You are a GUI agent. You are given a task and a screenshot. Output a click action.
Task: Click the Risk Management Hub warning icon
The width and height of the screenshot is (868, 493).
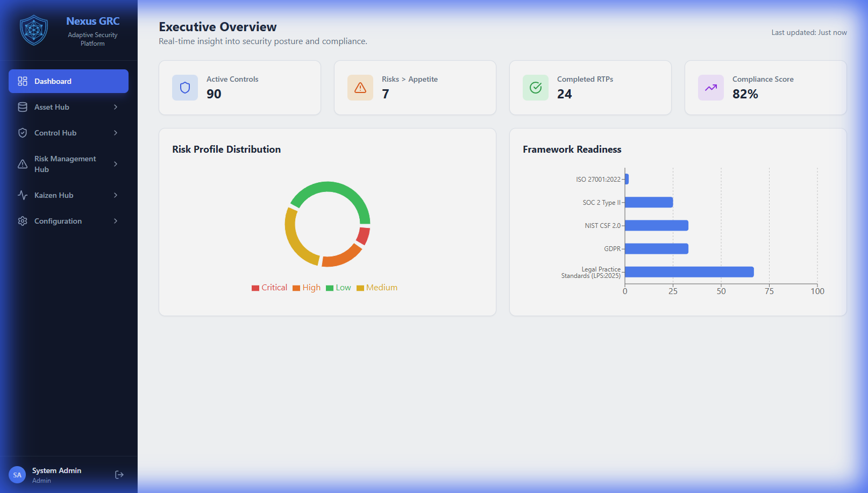[x=23, y=163]
